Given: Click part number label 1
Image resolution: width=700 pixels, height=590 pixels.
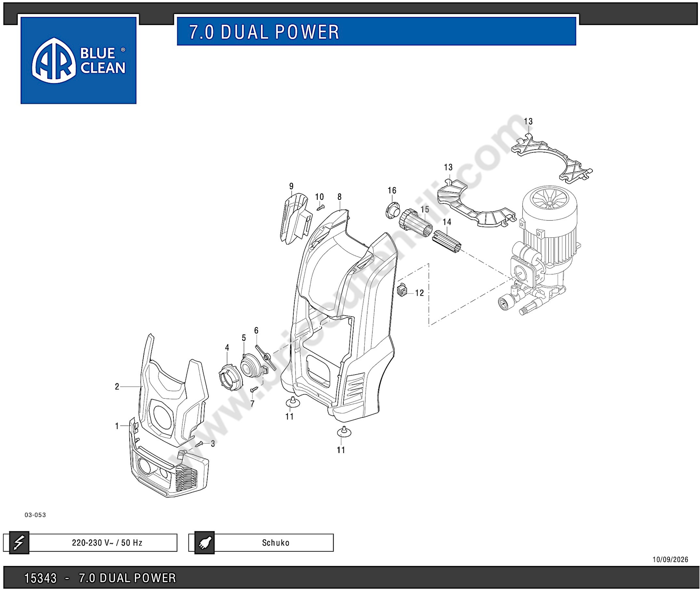Looking at the screenshot, I should click(x=117, y=426).
